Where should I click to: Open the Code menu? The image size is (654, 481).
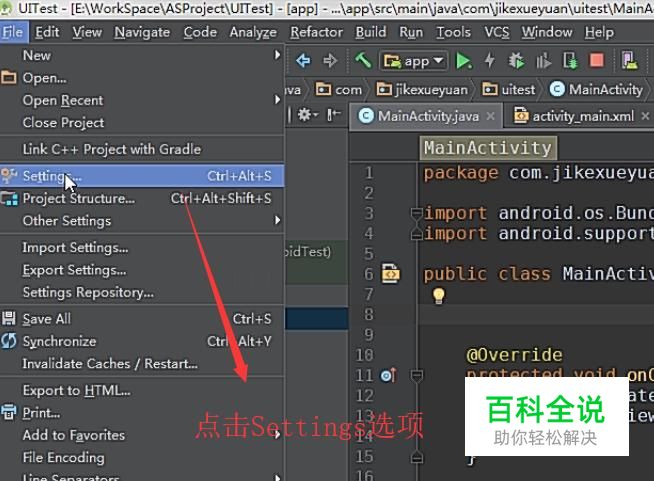(200, 32)
